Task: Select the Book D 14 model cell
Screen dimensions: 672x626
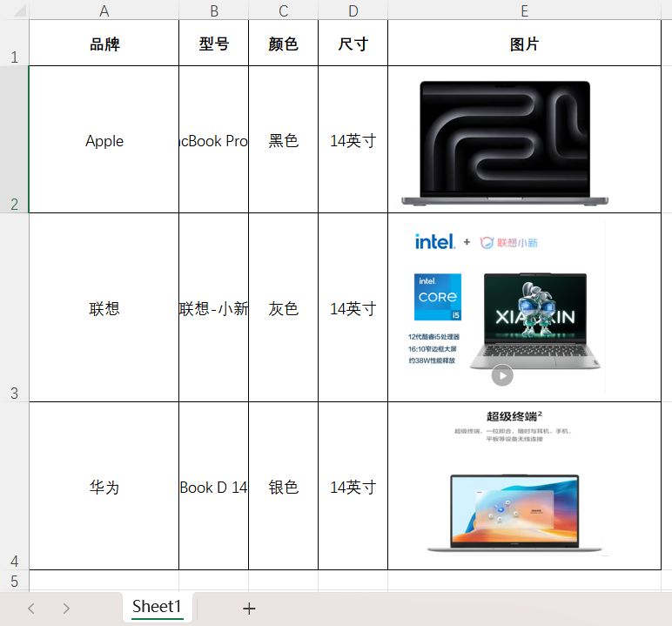Action: pyautogui.click(x=214, y=486)
